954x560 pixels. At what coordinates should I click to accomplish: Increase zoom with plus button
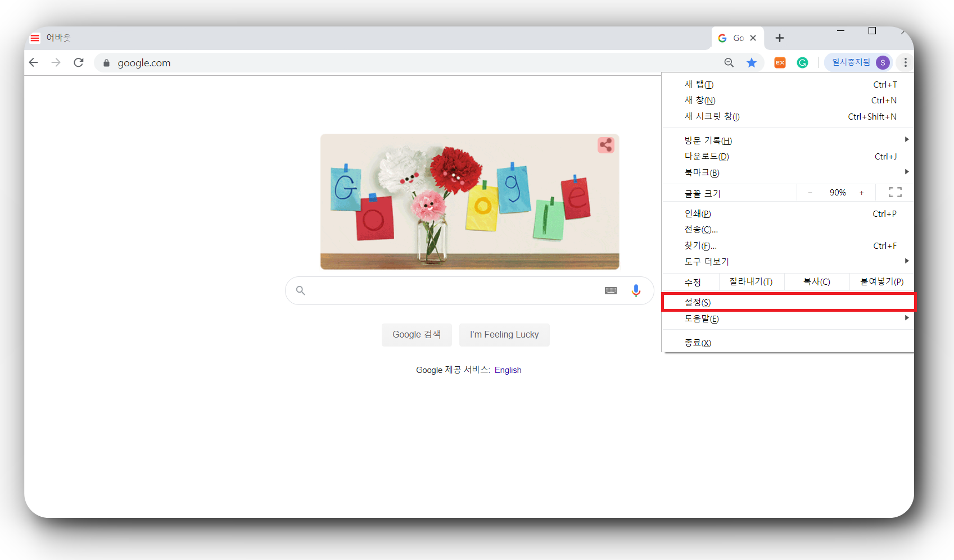[x=861, y=193]
